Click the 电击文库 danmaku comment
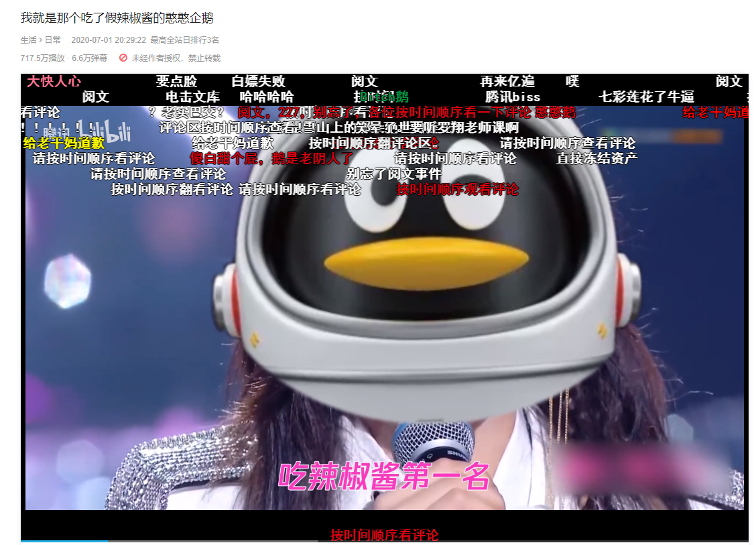Viewport: 756px width, 545px height. pos(193,97)
